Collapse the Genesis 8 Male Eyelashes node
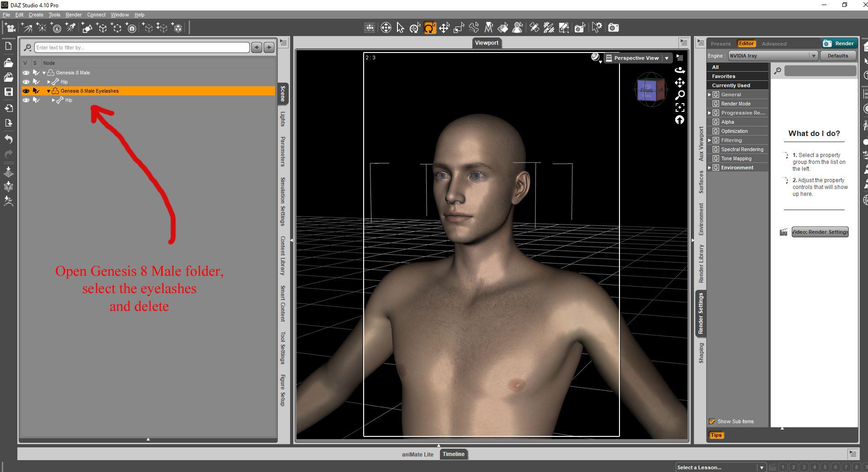Screen dimensions: 868x472 [49, 91]
